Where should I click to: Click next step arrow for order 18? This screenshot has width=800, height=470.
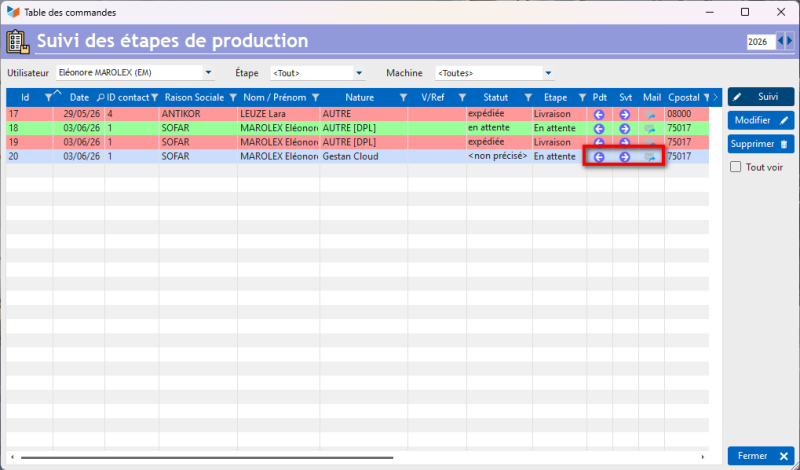[x=624, y=129]
